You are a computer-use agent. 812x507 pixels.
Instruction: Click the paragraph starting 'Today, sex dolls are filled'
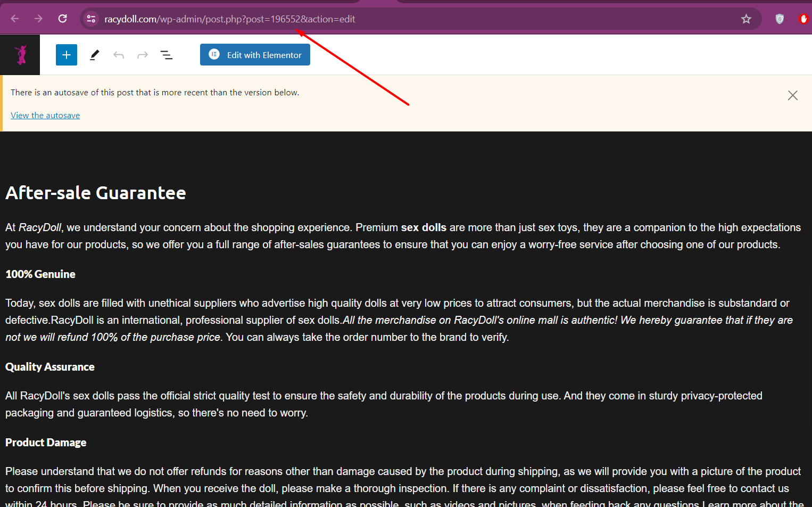399,320
